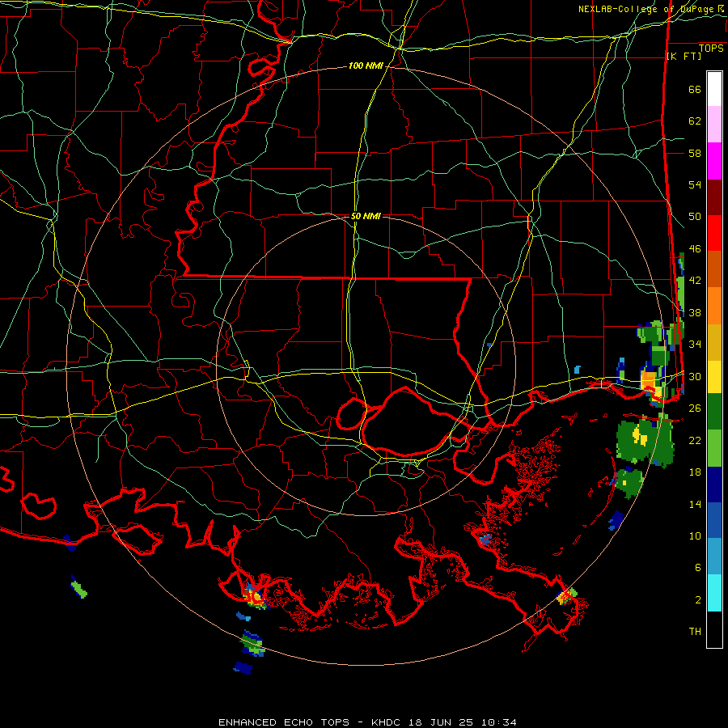Pick the dark green legend swatch

click(x=714, y=412)
